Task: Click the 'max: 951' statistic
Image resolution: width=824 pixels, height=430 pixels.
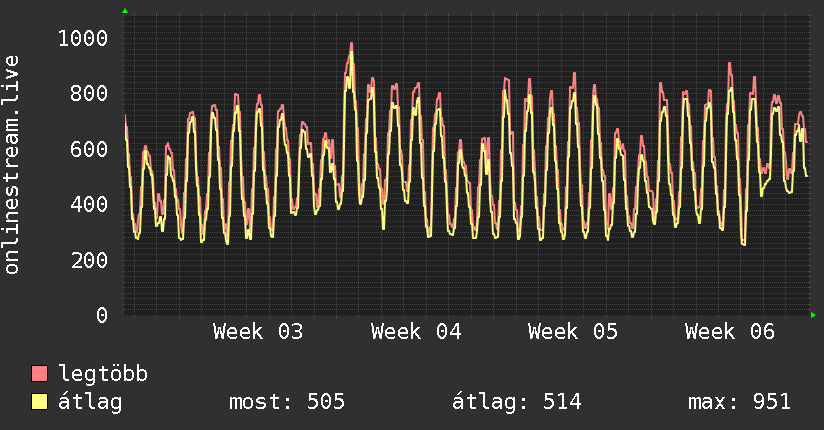Action: tap(739, 402)
